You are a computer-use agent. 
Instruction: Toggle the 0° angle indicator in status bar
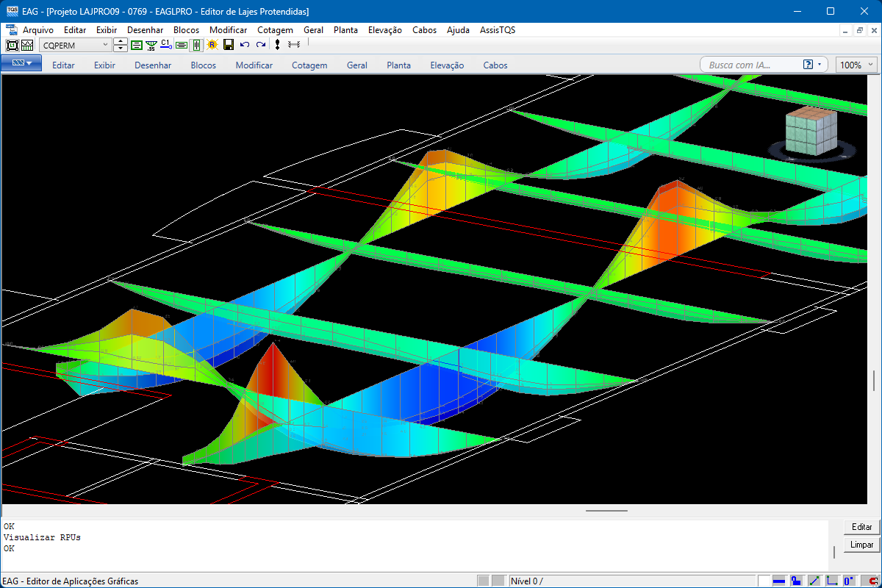pyautogui.click(x=850, y=581)
